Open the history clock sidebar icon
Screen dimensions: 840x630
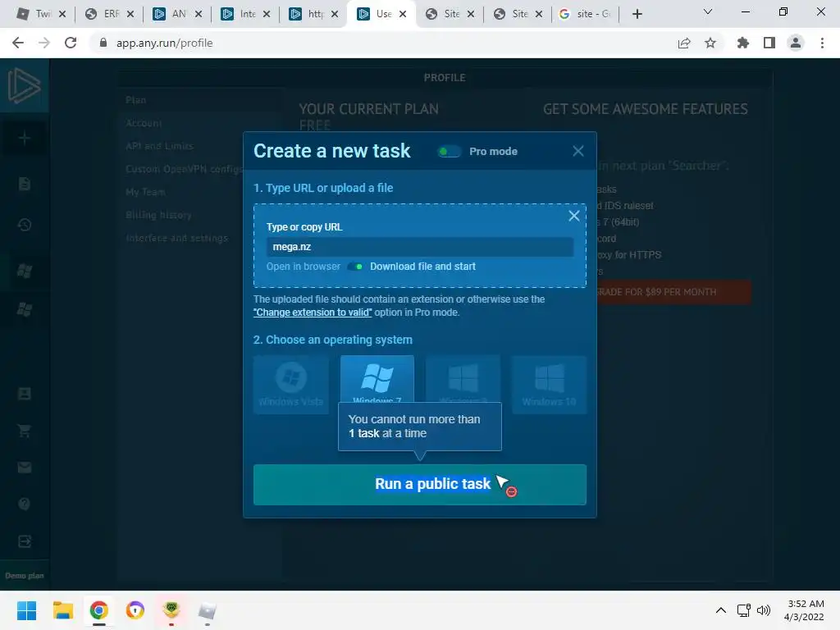click(x=24, y=225)
